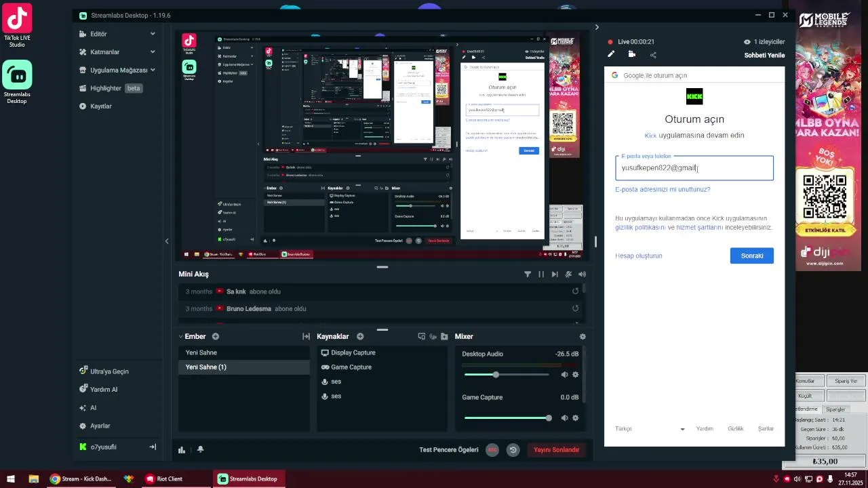Open the Türkçe language dropdown
The height and width of the screenshot is (488, 868).
pyautogui.click(x=650, y=428)
